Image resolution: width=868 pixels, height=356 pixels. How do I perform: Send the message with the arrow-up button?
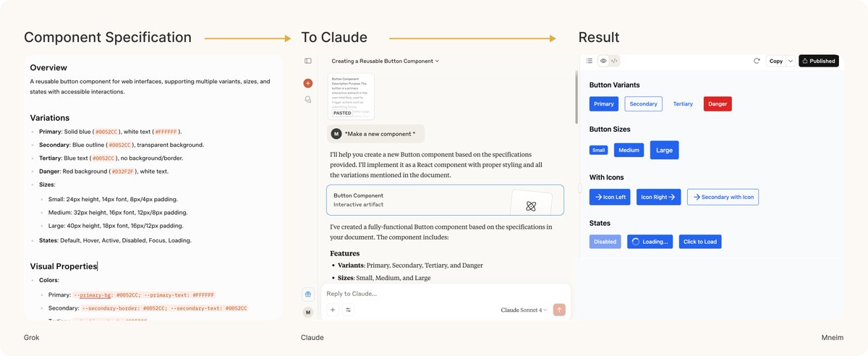(x=558, y=310)
